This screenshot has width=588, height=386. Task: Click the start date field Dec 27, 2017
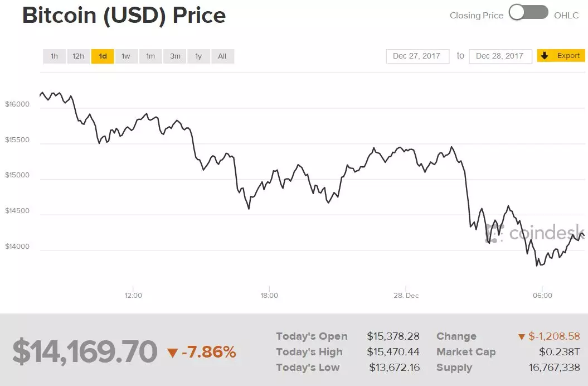click(x=417, y=56)
